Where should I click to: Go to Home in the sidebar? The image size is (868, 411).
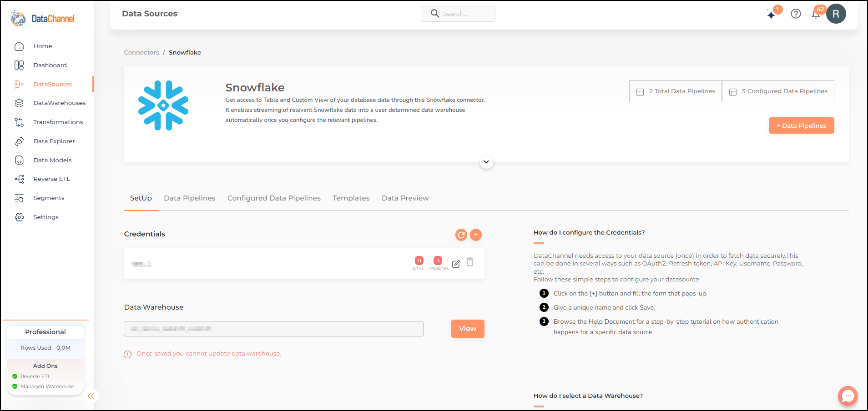(x=43, y=46)
